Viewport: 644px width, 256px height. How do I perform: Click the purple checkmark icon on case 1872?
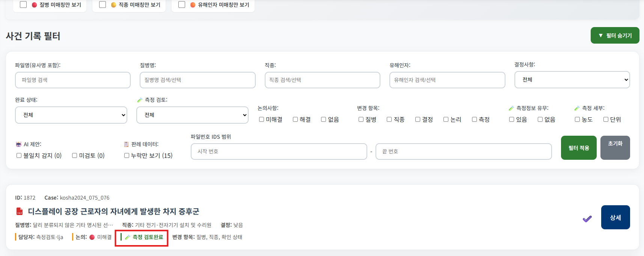pos(587,219)
